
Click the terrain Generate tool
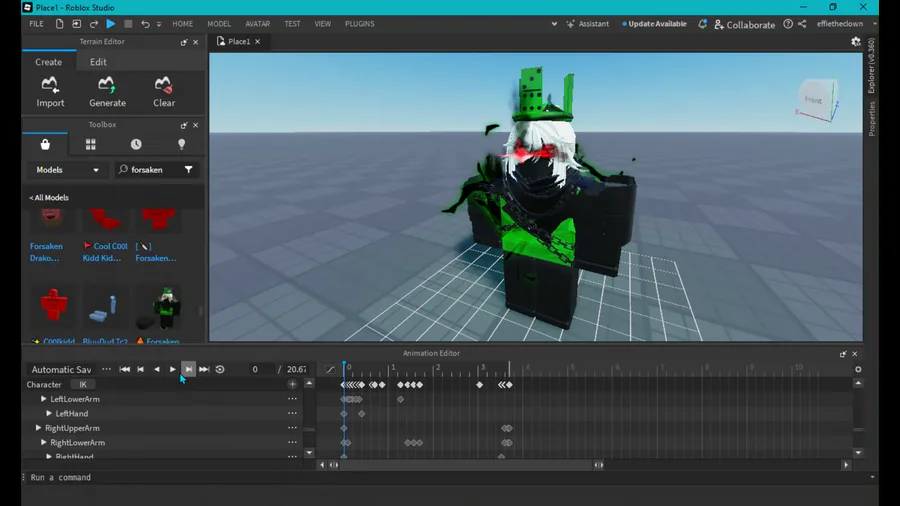coord(107,92)
